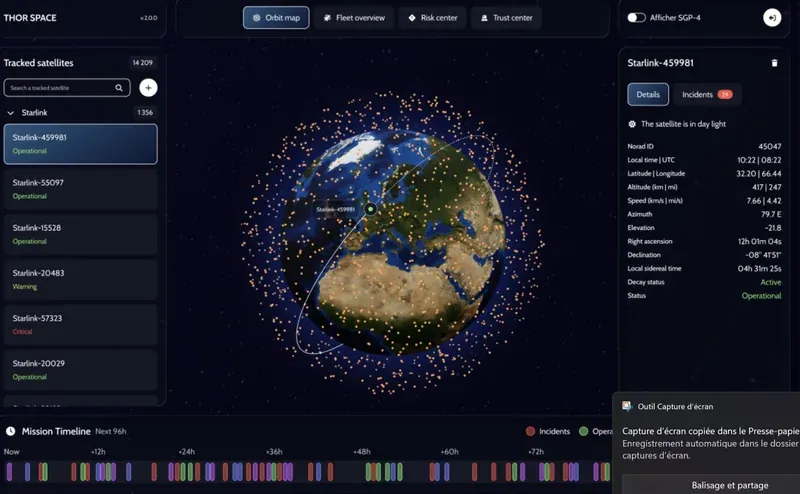
Task: Click the +48h timeline marker
Action: (362, 452)
